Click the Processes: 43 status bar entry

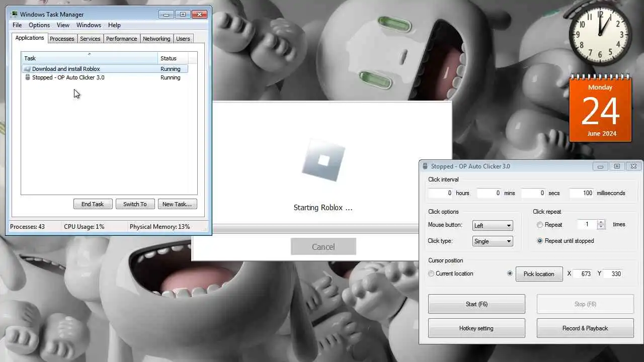[x=27, y=227]
